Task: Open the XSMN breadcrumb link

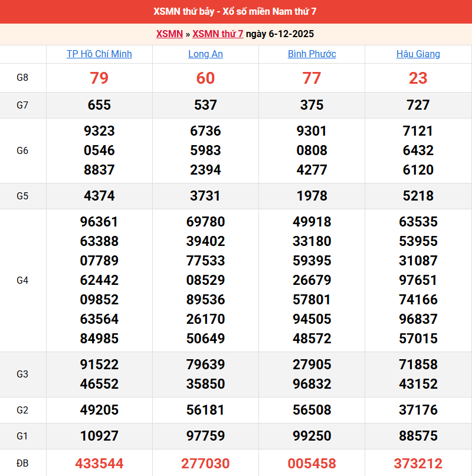Action: [x=169, y=34]
